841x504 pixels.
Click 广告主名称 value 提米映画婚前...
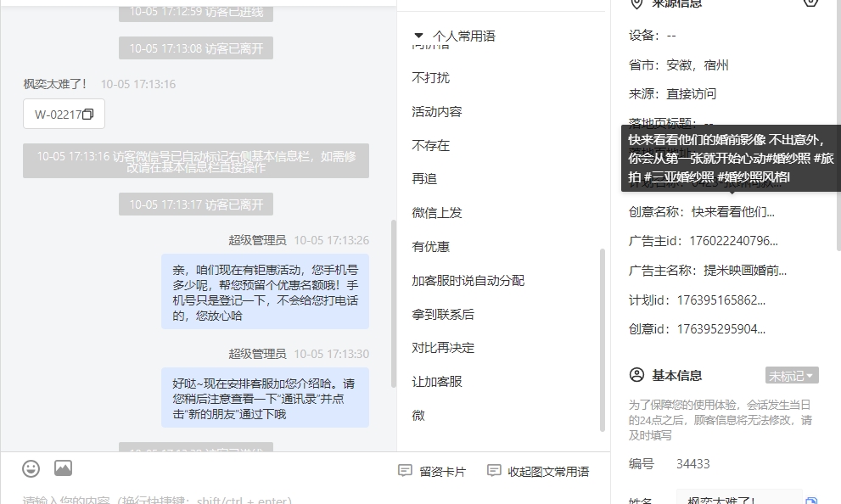pos(745,271)
